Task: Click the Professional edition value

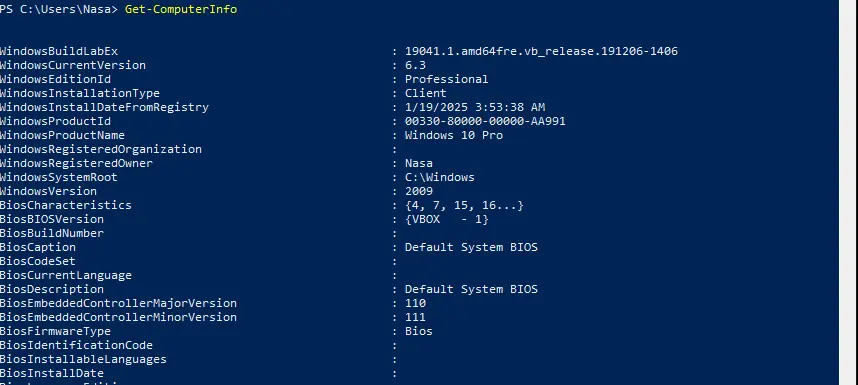Action: click(x=447, y=79)
